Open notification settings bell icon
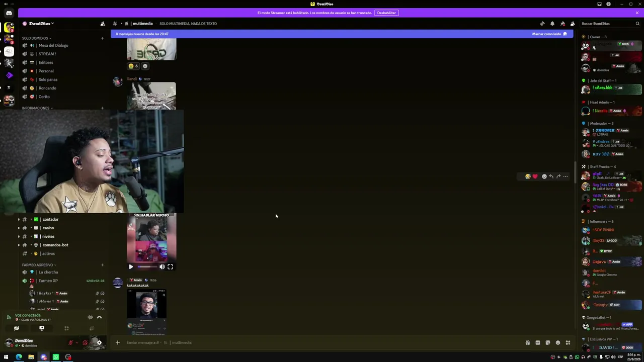This screenshot has width=644, height=362. [552, 24]
